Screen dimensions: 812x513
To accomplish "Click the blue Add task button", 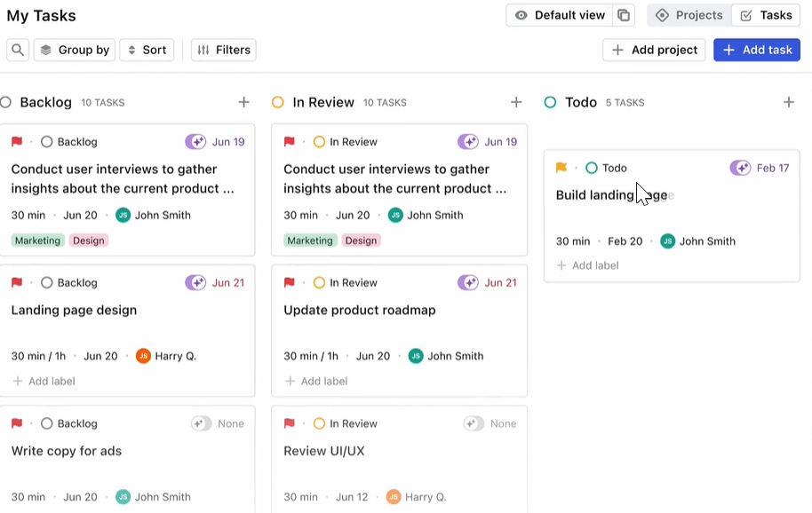I will (757, 51).
